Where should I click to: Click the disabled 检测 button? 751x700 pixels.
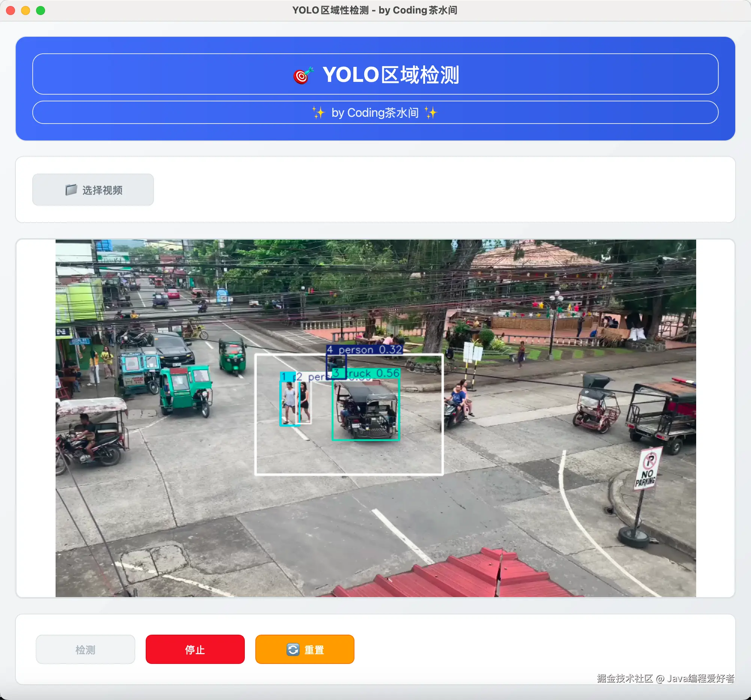point(85,649)
